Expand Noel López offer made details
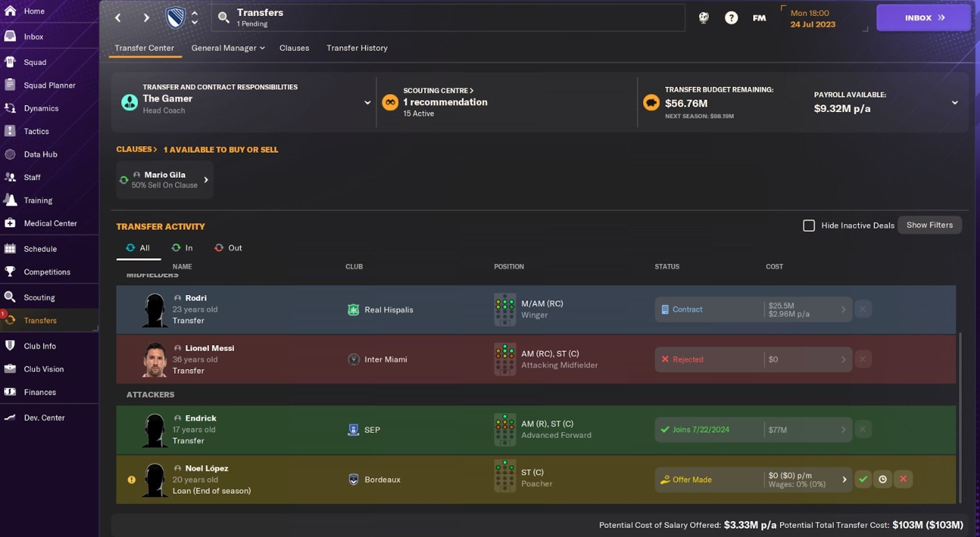 click(844, 480)
